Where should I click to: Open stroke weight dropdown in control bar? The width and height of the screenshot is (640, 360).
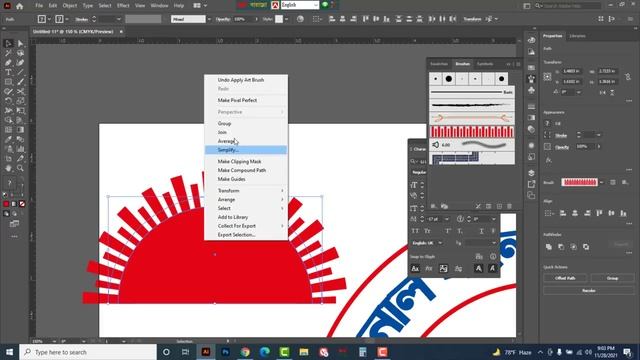point(119,19)
